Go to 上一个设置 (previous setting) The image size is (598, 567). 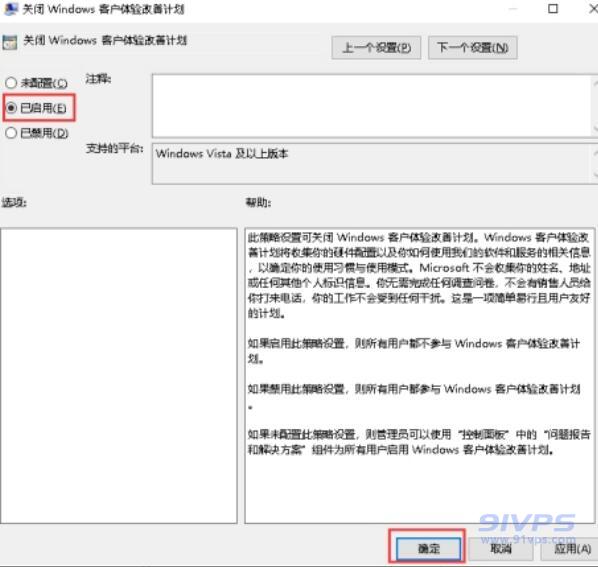pyautogui.click(x=376, y=48)
